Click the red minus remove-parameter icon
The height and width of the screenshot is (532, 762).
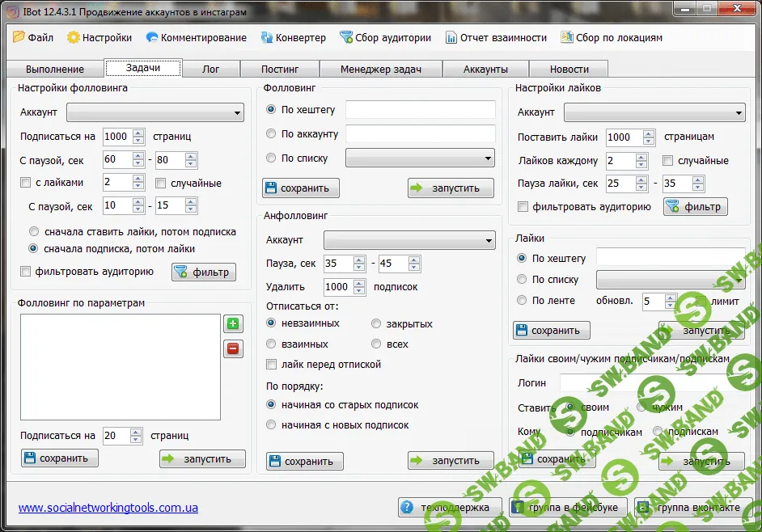click(233, 348)
